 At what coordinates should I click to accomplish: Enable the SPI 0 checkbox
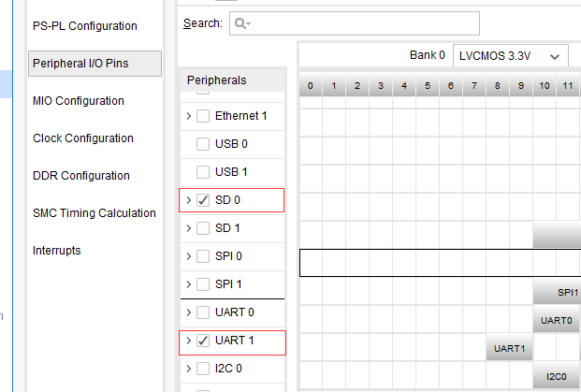pyautogui.click(x=203, y=256)
